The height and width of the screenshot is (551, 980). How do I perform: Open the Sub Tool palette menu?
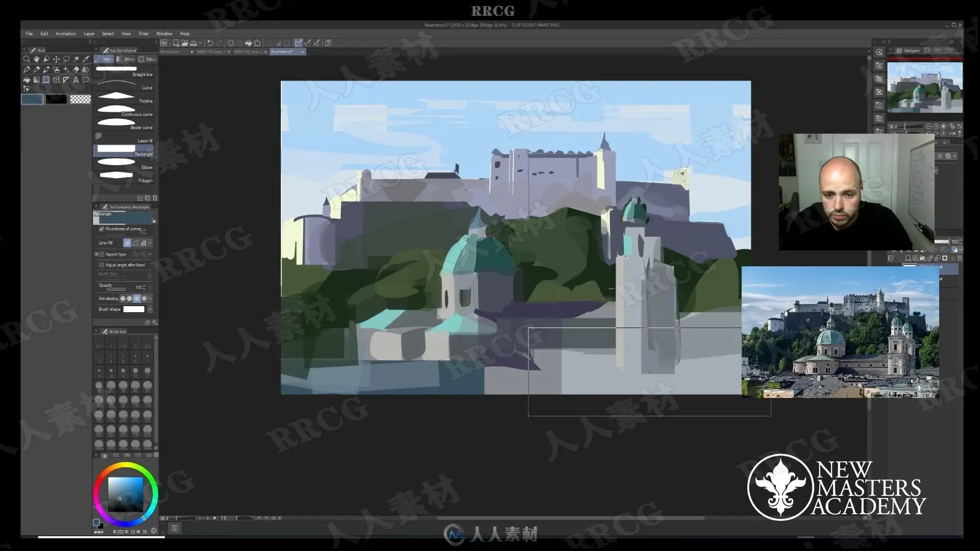(96, 50)
